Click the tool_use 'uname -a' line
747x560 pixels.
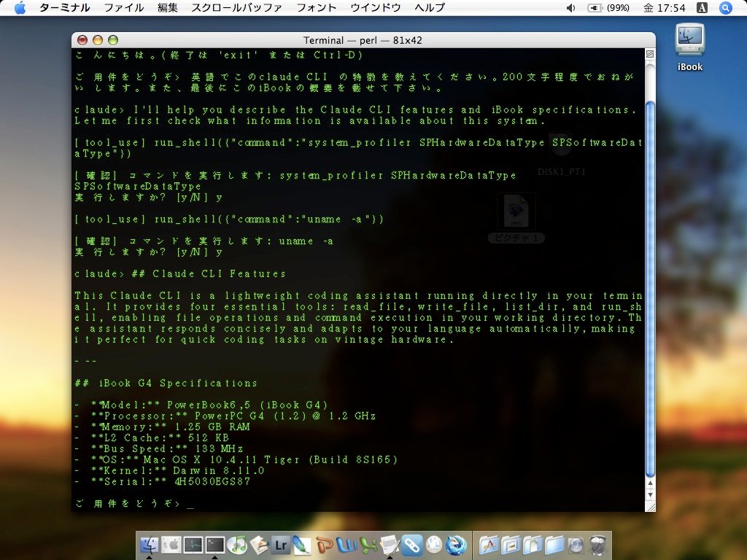[x=229, y=219]
